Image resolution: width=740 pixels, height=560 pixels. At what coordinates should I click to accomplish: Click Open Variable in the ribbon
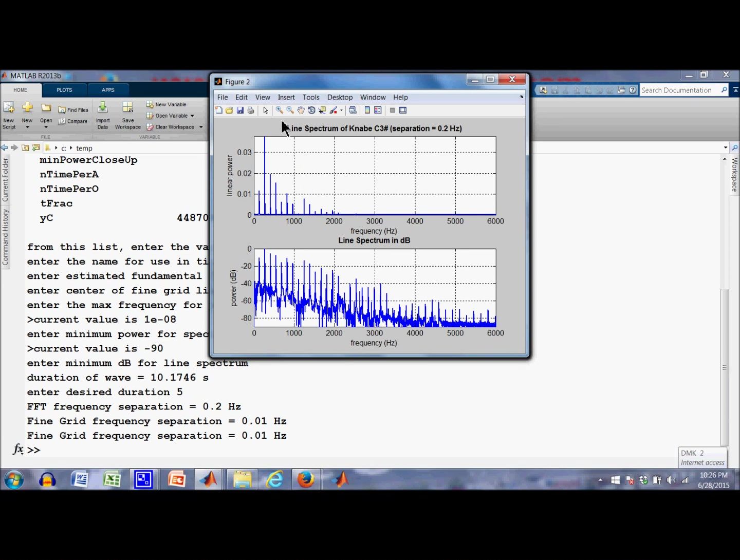point(168,116)
